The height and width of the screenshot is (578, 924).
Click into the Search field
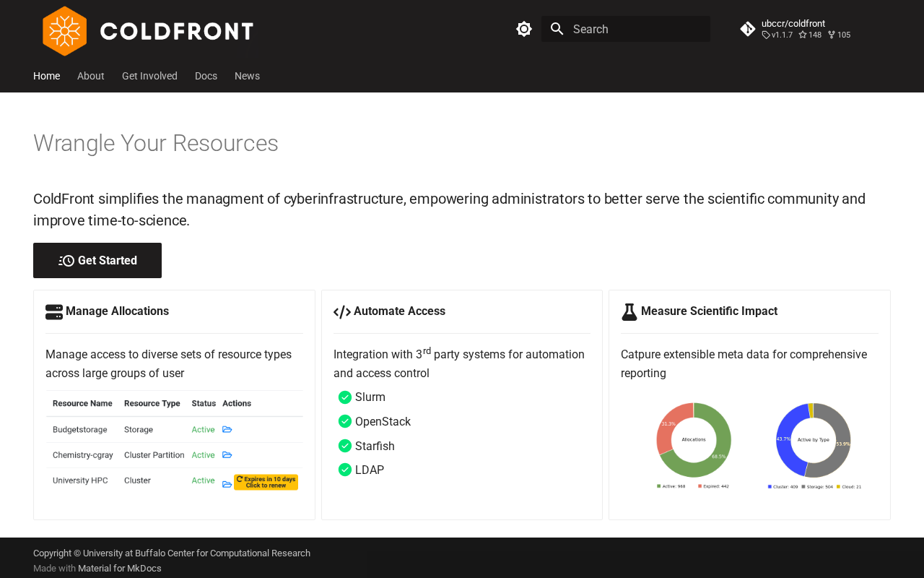point(635,29)
